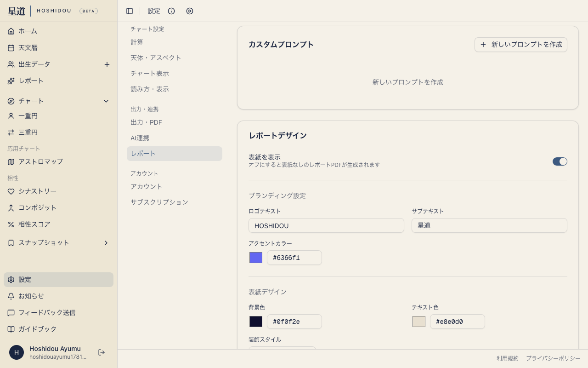Collapse the チャート section chevron
This screenshot has width=588, height=368.
pos(106,101)
